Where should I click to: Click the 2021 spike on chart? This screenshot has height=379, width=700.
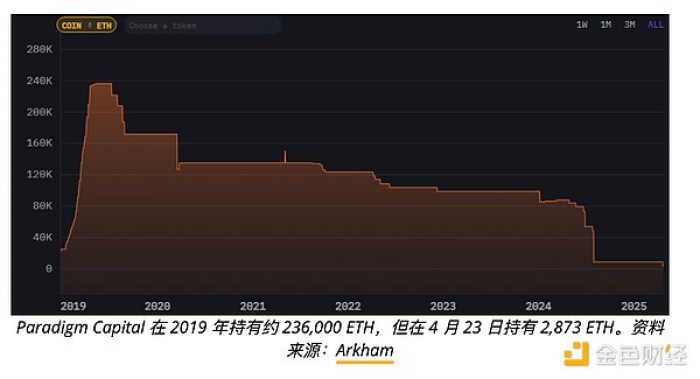click(285, 156)
